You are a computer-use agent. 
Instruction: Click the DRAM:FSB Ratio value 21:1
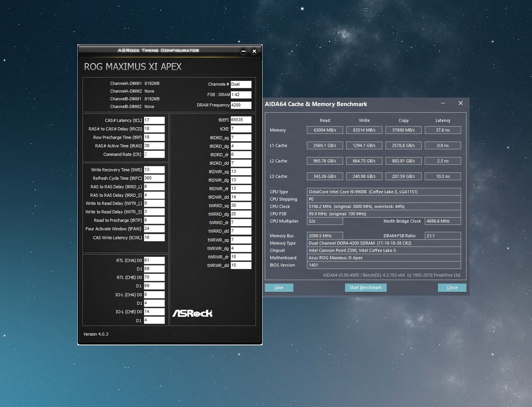443,236
